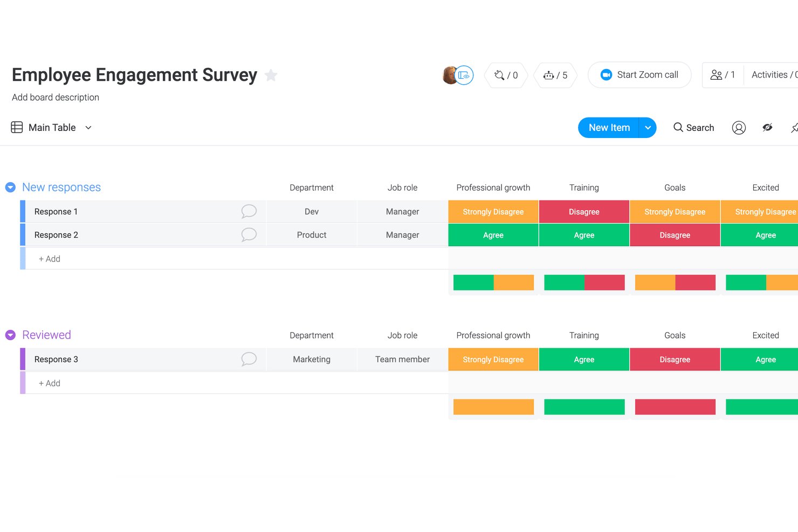Click the Employee Engagement Survey title
This screenshot has height=532, width=798.
(134, 75)
